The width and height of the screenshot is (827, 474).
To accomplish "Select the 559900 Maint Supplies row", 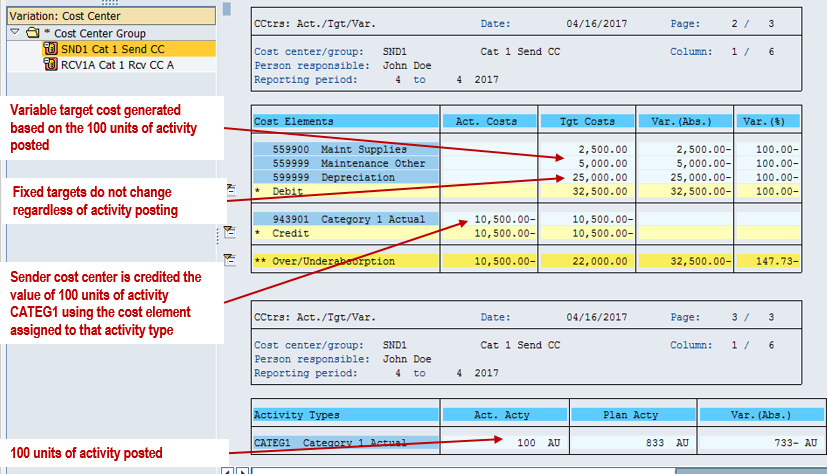I will click(x=345, y=149).
